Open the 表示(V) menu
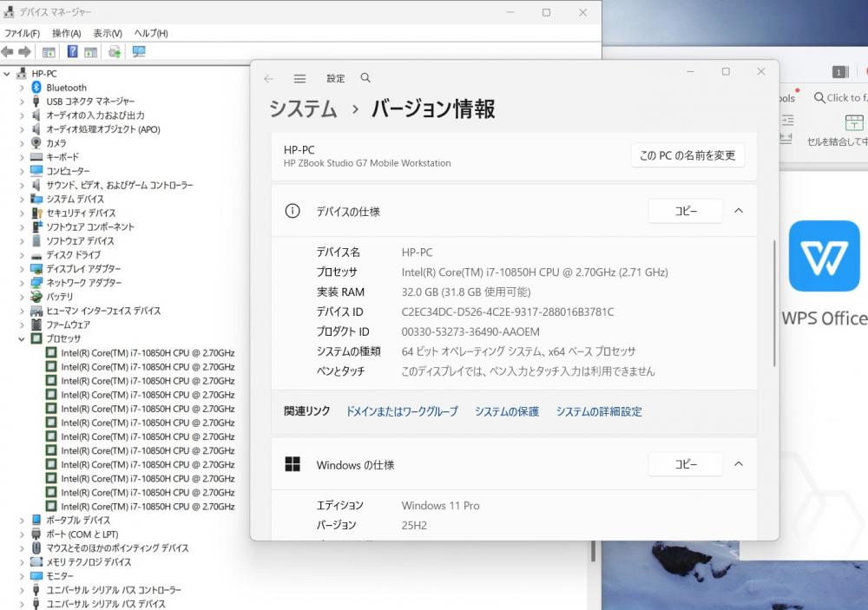868x610 pixels. [x=108, y=33]
